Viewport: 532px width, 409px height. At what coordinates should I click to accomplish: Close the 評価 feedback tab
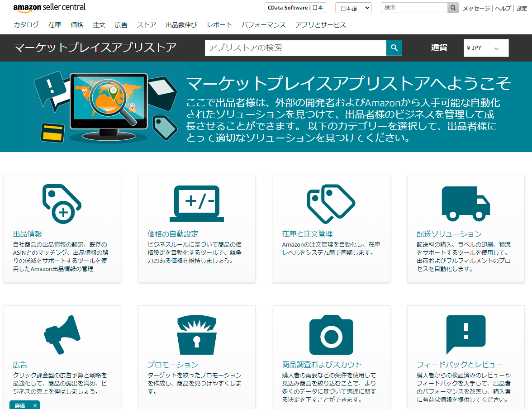click(35, 405)
